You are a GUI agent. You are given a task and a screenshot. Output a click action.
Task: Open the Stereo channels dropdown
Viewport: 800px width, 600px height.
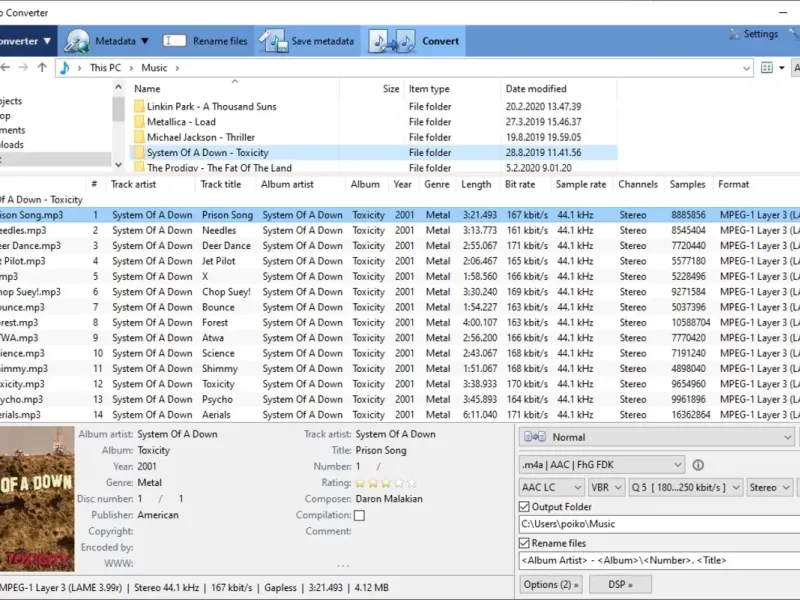[770, 487]
